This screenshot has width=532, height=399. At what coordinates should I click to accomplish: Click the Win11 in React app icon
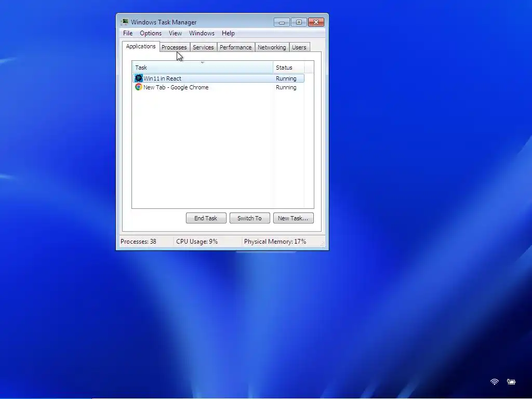pos(138,78)
